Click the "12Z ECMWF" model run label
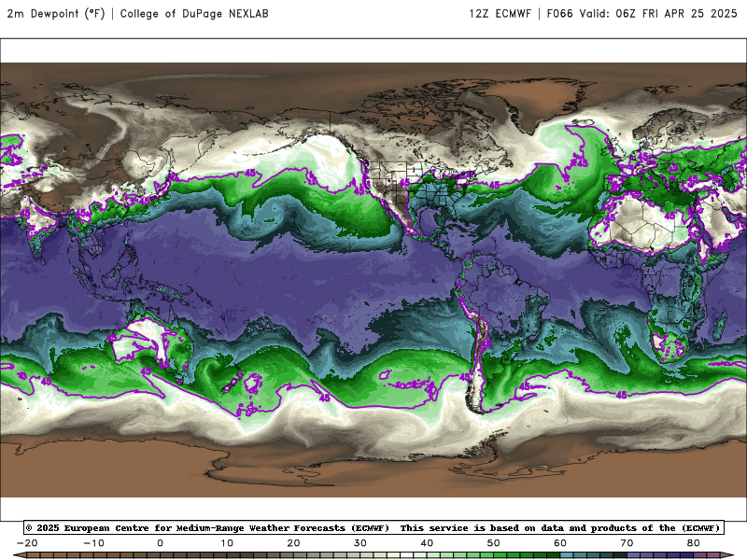The height and width of the screenshot is (560, 747). coord(500,14)
